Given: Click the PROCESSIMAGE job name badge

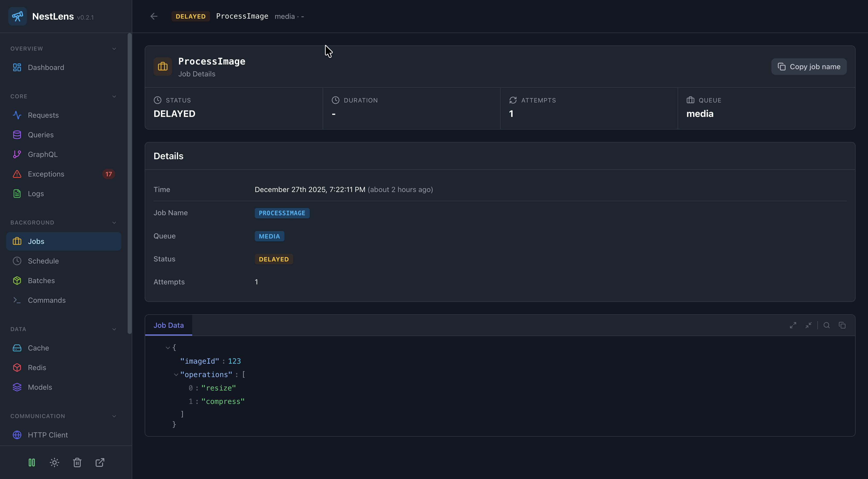Looking at the screenshot, I should (282, 213).
